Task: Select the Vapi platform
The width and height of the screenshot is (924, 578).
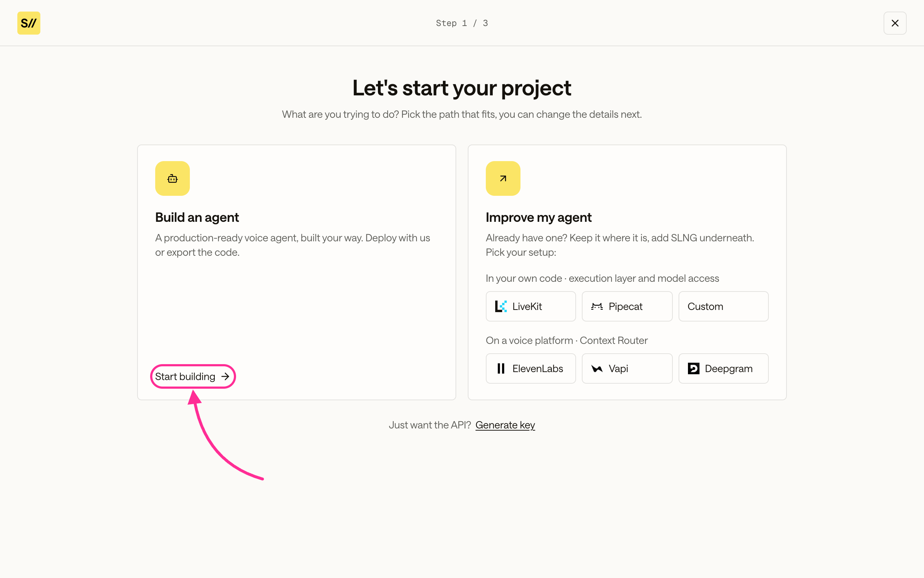Action: 627,368
